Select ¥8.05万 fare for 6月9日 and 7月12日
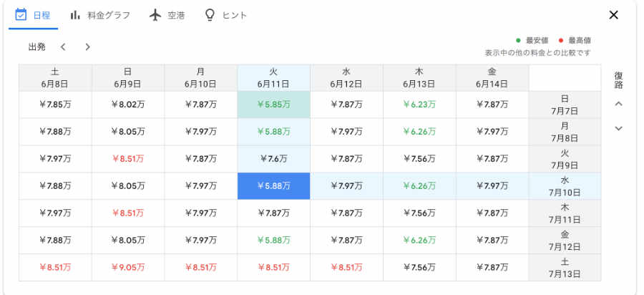 tap(128, 241)
